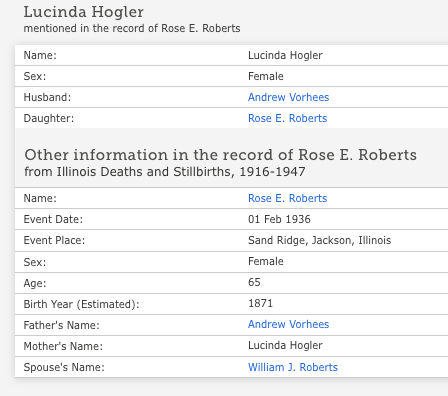The width and height of the screenshot is (448, 396).
Task: Click the 'Daughter:' label
Action: click(x=49, y=118)
